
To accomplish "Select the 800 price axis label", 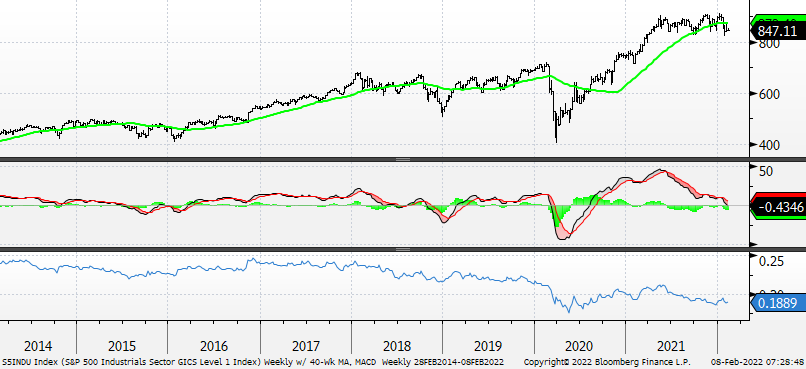I will pyautogui.click(x=770, y=44).
